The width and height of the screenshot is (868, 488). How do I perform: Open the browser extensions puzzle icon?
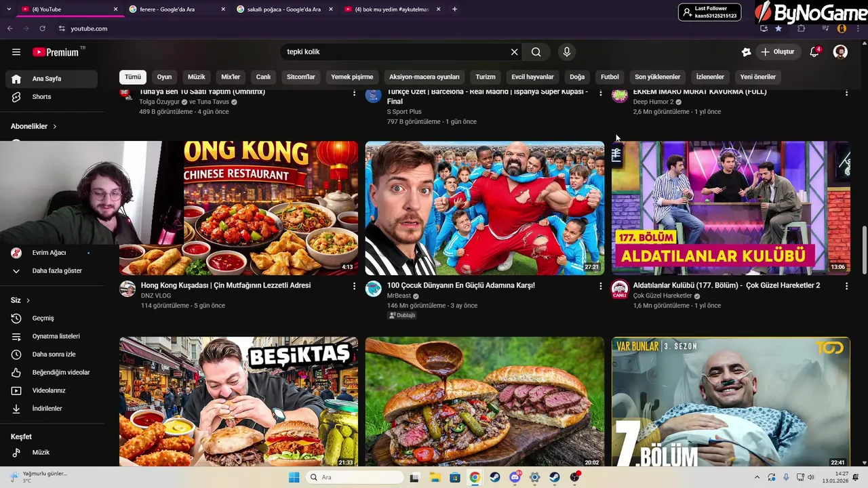pyautogui.click(x=802, y=28)
